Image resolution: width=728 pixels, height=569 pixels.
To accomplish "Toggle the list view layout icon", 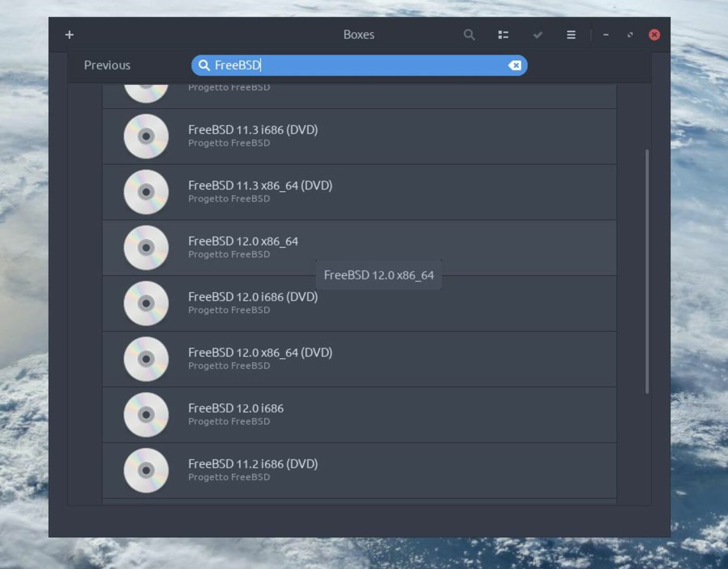I will point(503,35).
